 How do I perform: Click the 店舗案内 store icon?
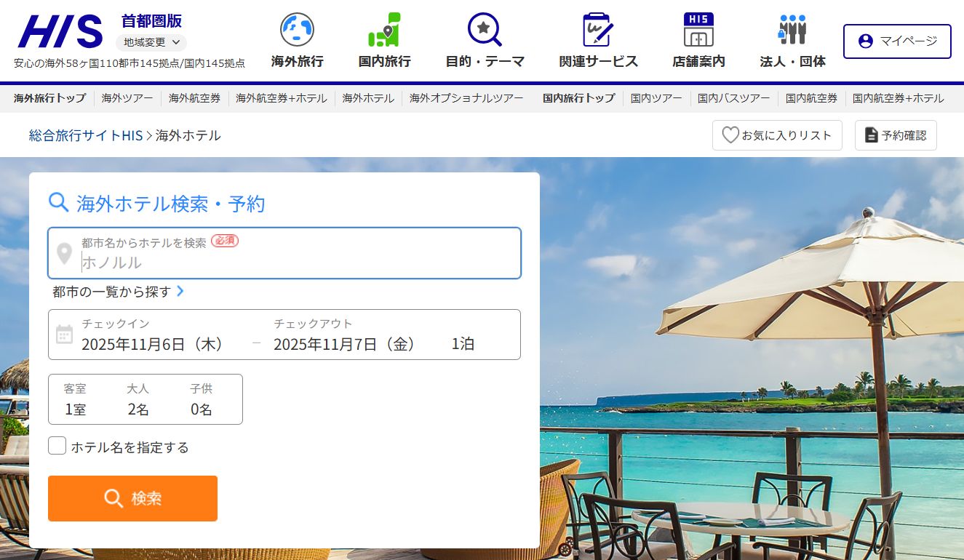point(698,30)
